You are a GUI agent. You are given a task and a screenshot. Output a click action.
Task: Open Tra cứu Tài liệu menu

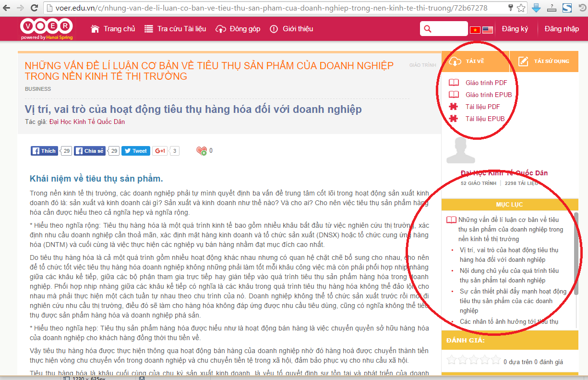(x=175, y=29)
